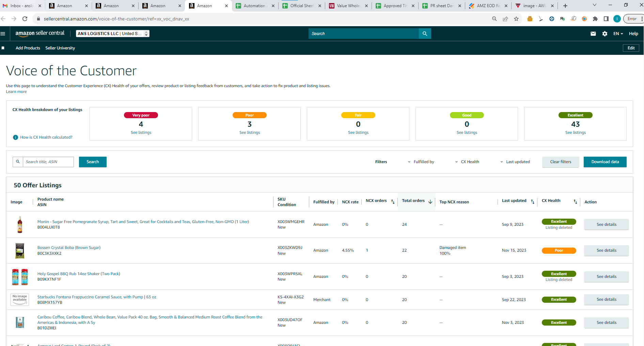Screen dimensions: 644x346
Task: See details for Bossen Crystal Boba
Action: pos(607,250)
